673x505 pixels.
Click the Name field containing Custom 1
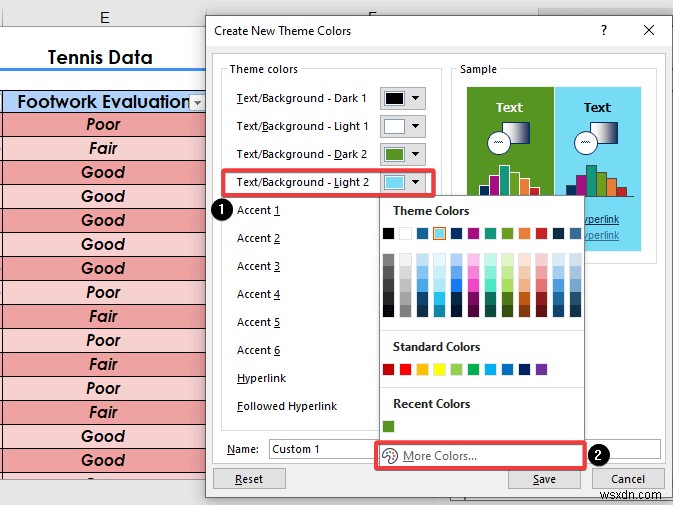click(324, 449)
